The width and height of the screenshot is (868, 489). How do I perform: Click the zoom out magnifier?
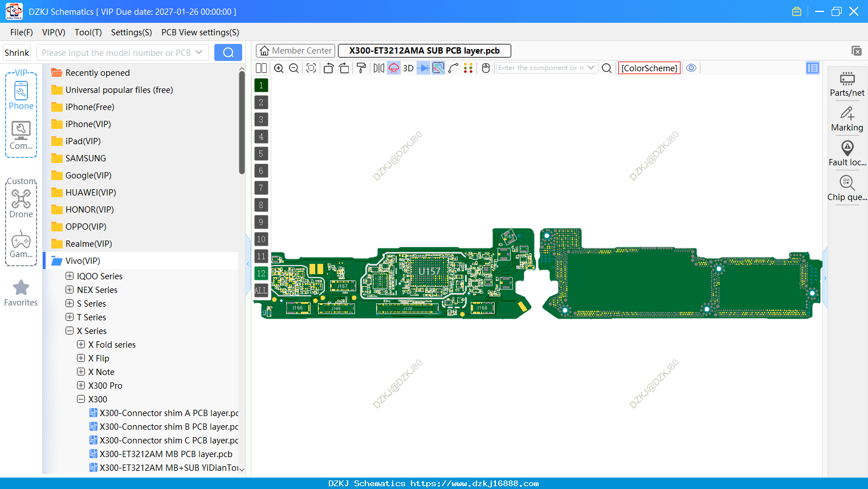(x=294, y=68)
